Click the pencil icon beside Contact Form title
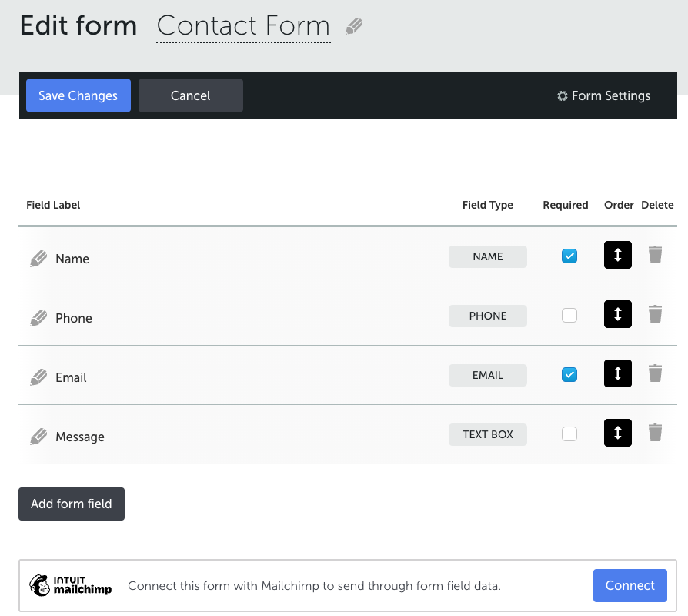Image resolution: width=688 pixels, height=616 pixels. click(354, 26)
